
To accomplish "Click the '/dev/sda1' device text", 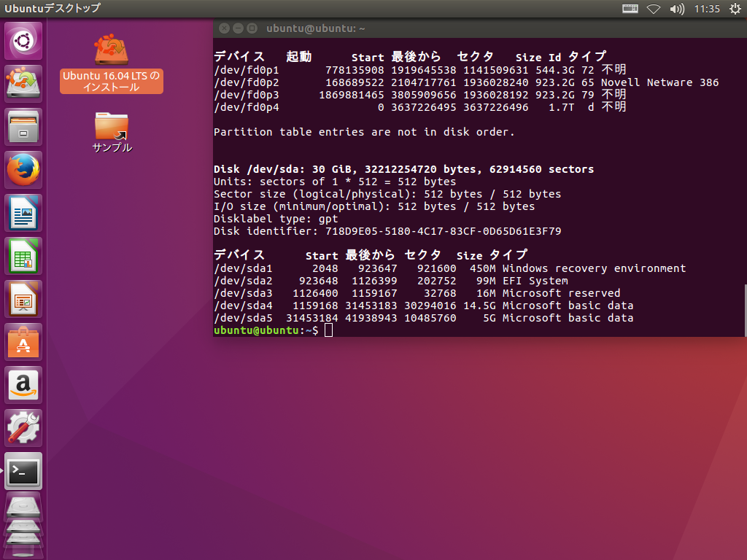I will point(243,268).
